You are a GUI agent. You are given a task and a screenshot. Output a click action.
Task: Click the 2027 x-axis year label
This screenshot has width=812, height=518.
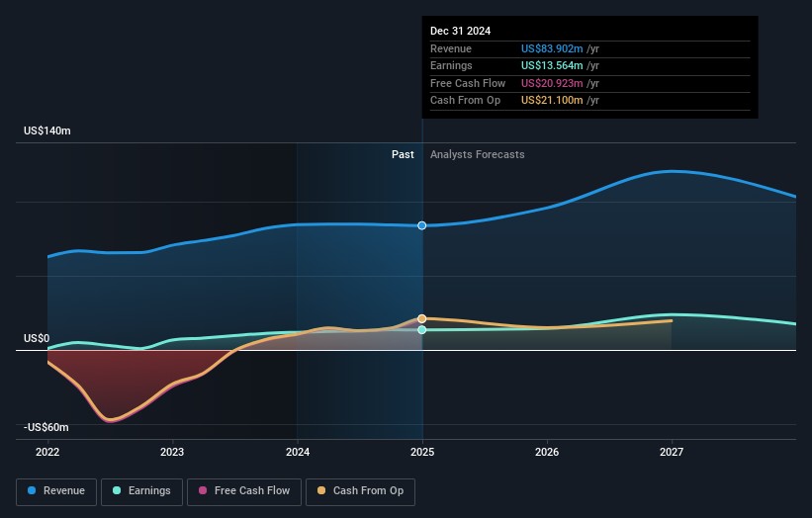(x=672, y=452)
